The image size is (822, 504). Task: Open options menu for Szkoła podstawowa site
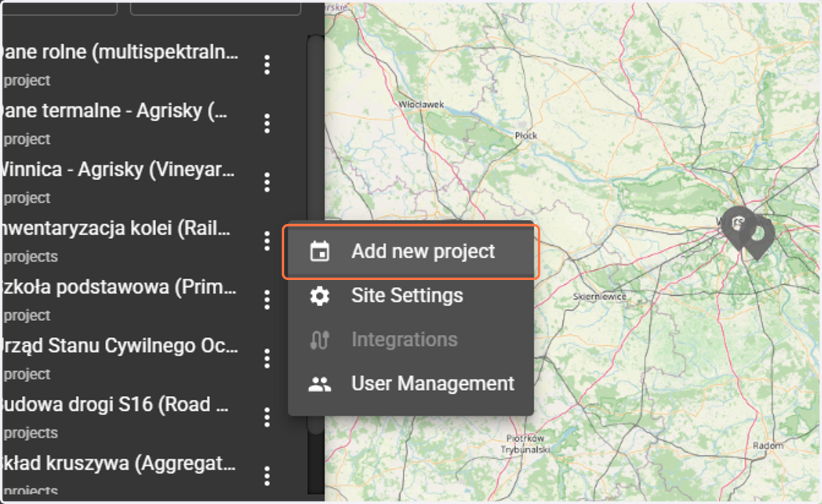click(267, 300)
